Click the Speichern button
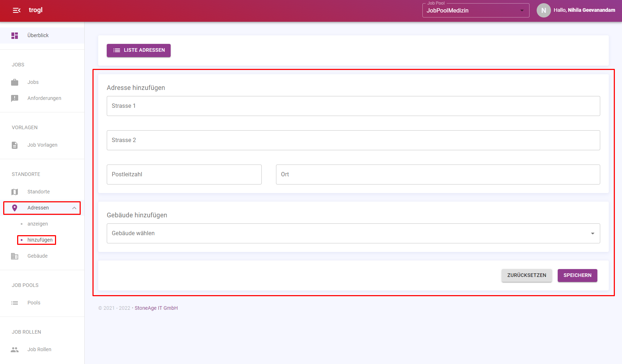The width and height of the screenshot is (622, 364). tap(577, 275)
